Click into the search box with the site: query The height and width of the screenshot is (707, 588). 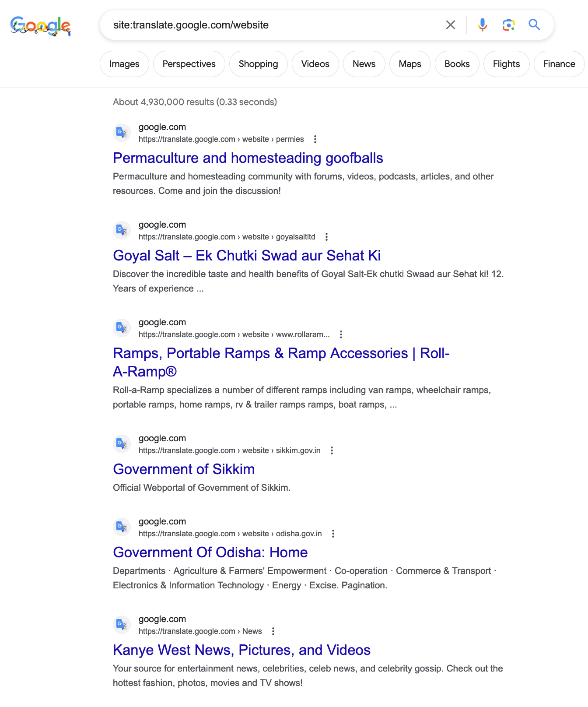click(x=271, y=25)
